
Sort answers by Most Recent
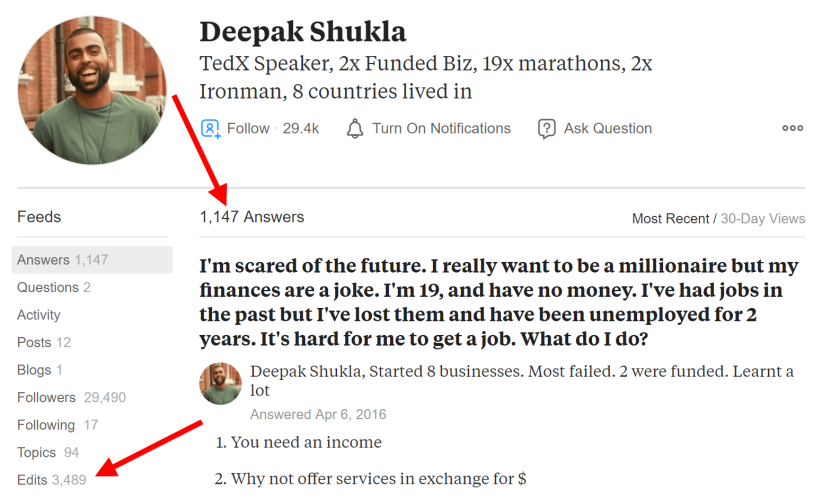670,219
